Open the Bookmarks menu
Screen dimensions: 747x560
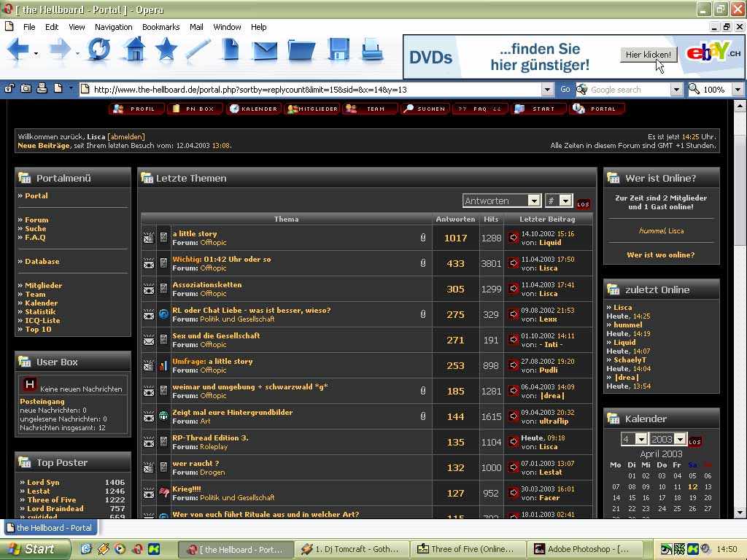pyautogui.click(x=160, y=27)
